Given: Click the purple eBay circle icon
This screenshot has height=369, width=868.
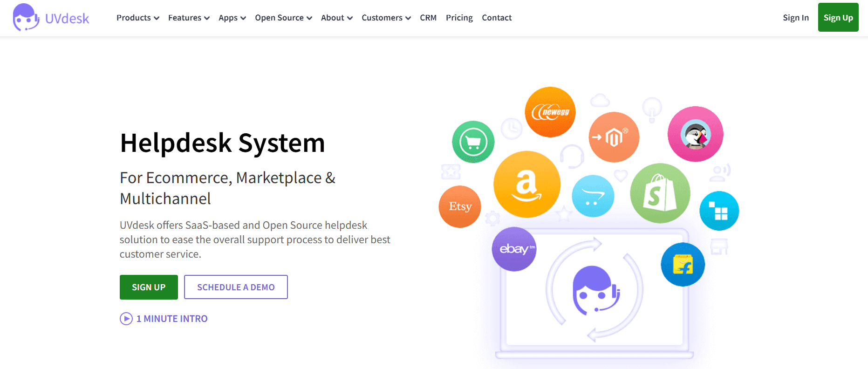Looking at the screenshot, I should (514, 249).
